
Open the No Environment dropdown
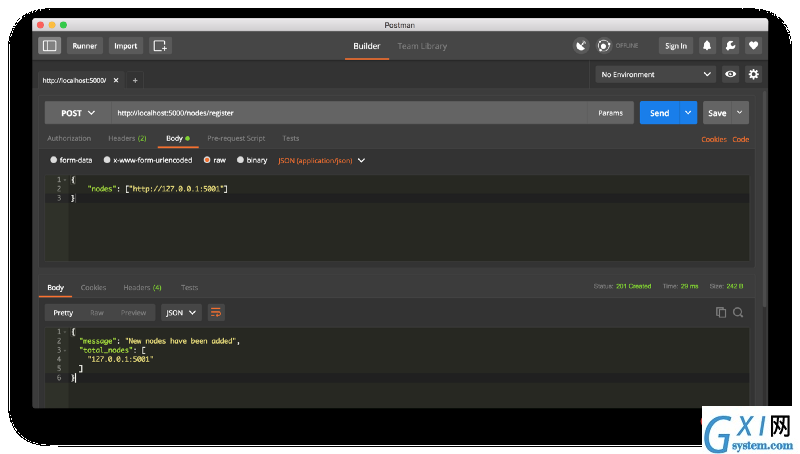click(656, 74)
